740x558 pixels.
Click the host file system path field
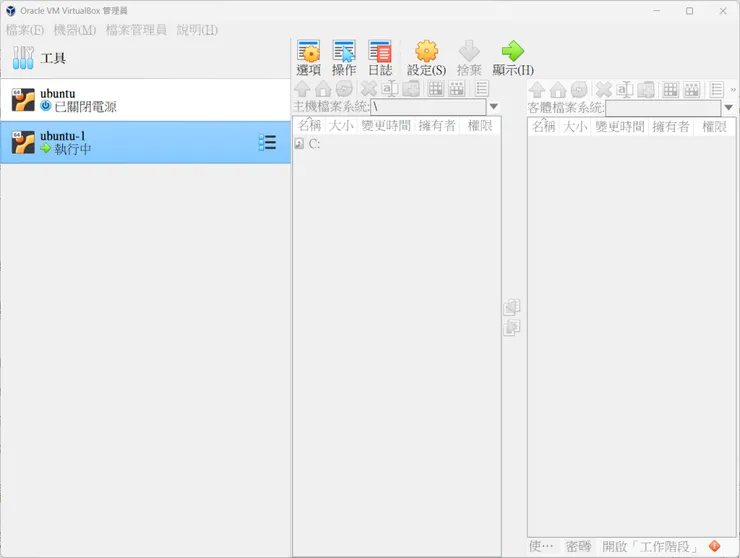(428, 107)
